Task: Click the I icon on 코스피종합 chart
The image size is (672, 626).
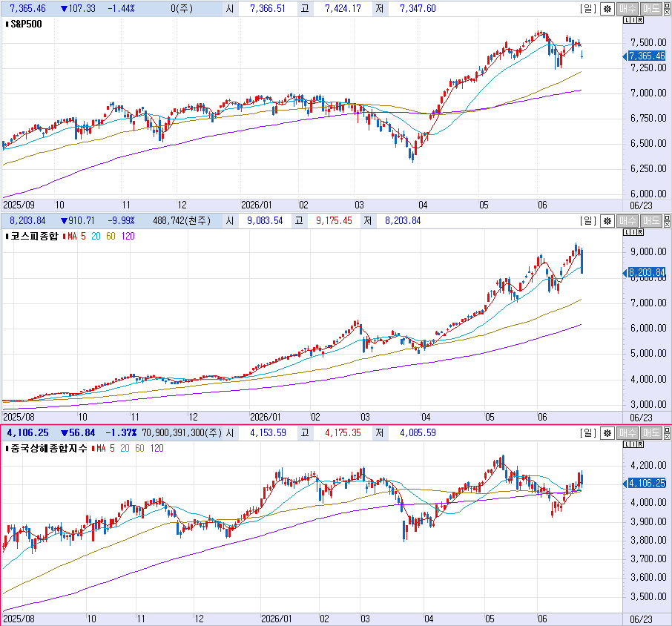Action: tap(633, 232)
